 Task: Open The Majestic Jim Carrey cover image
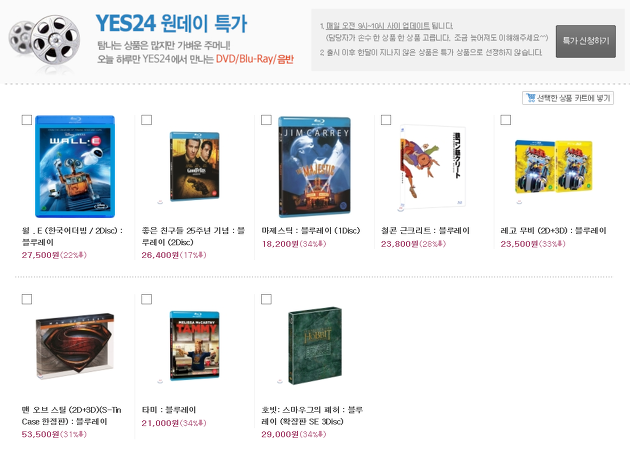click(314, 166)
